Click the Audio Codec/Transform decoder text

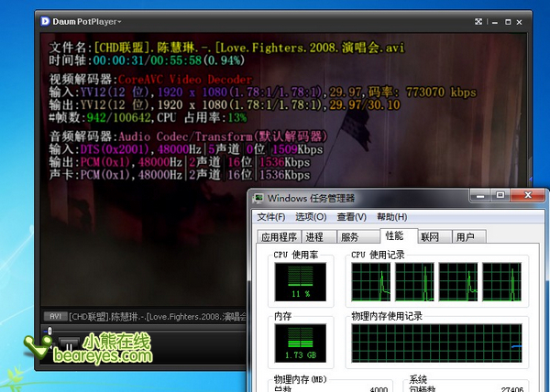coord(223,136)
